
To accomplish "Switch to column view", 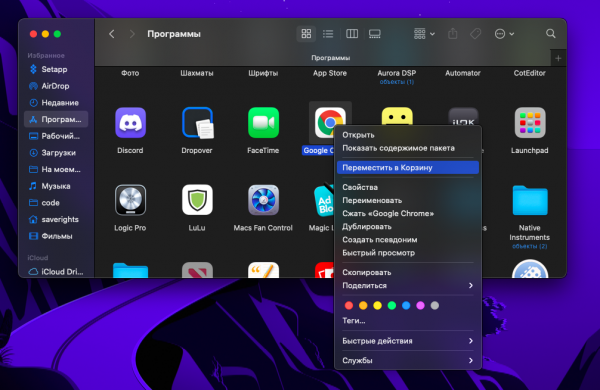I will coord(352,34).
